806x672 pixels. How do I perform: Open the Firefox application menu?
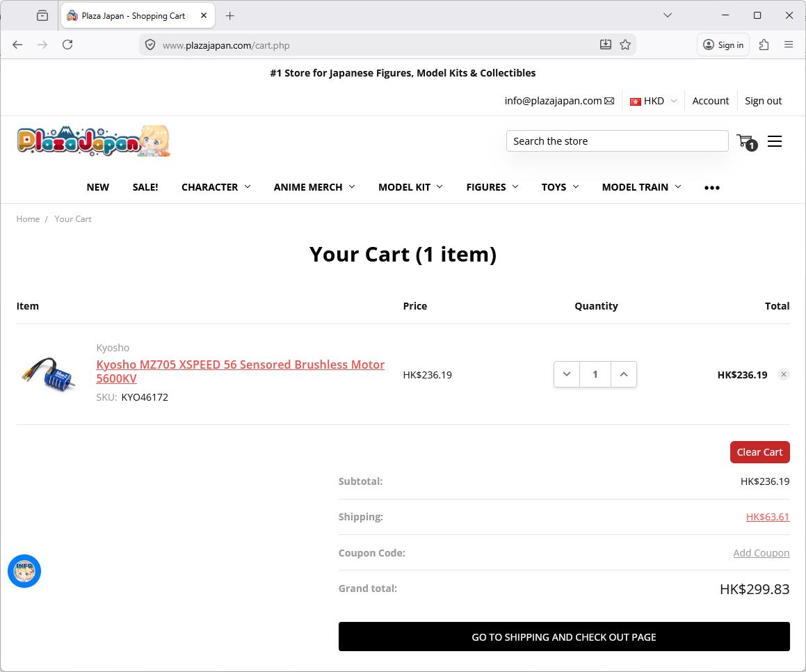click(789, 45)
